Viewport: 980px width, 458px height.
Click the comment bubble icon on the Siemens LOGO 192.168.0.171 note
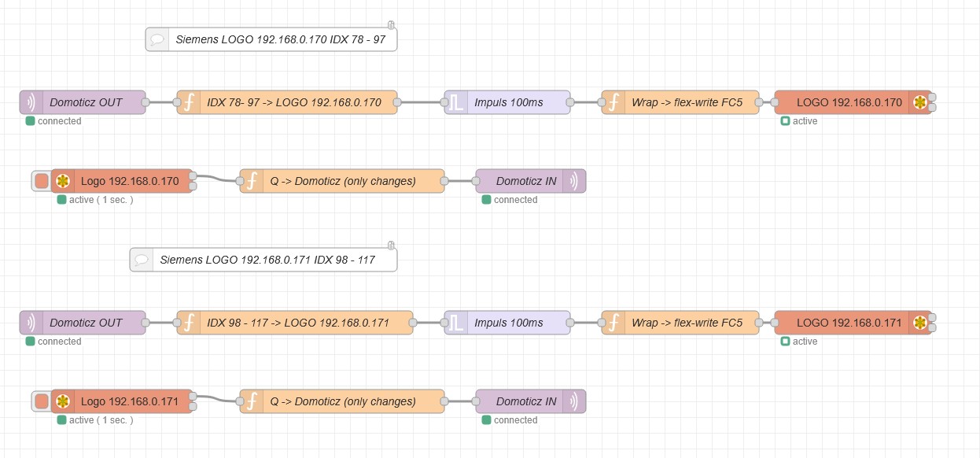(142, 260)
